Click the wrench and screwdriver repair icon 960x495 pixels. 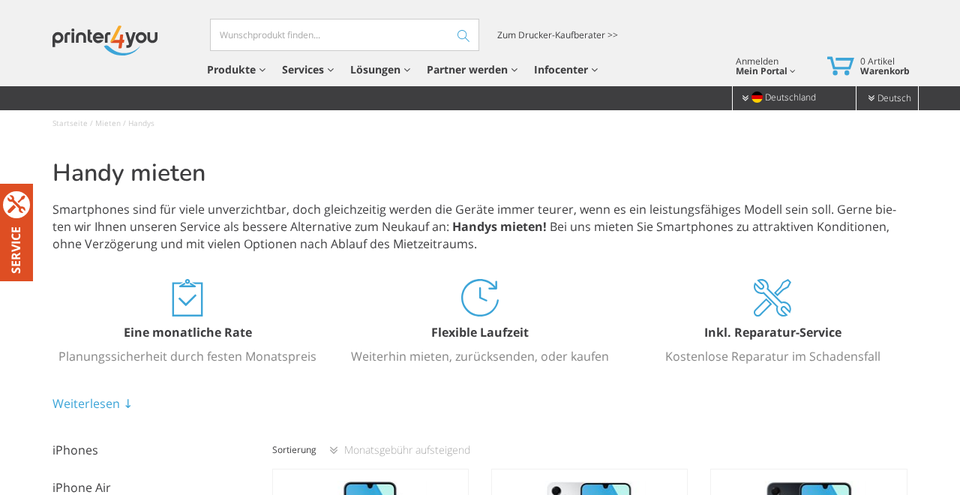point(772,298)
